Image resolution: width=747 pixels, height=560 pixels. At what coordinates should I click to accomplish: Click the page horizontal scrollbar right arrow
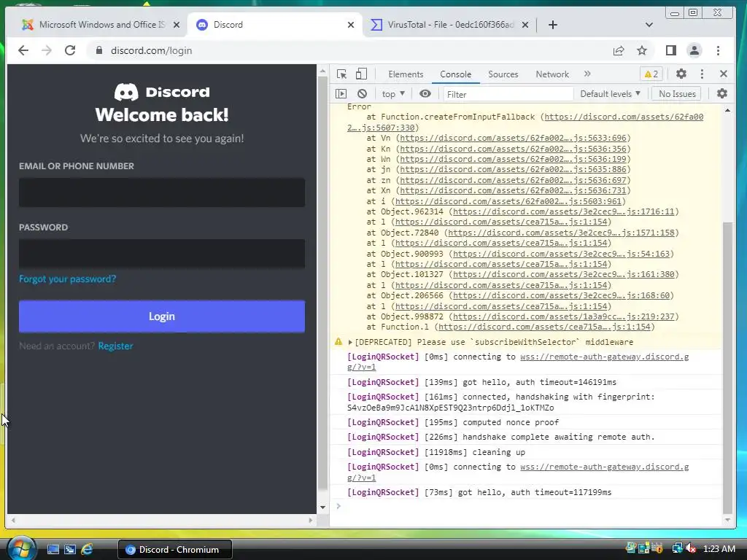(311, 520)
